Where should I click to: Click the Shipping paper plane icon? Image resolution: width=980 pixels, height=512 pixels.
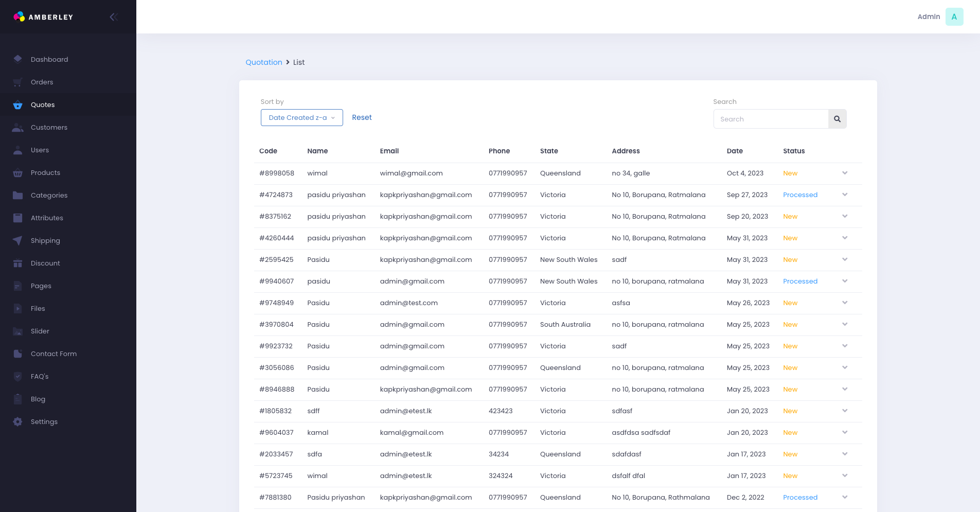[18, 240]
